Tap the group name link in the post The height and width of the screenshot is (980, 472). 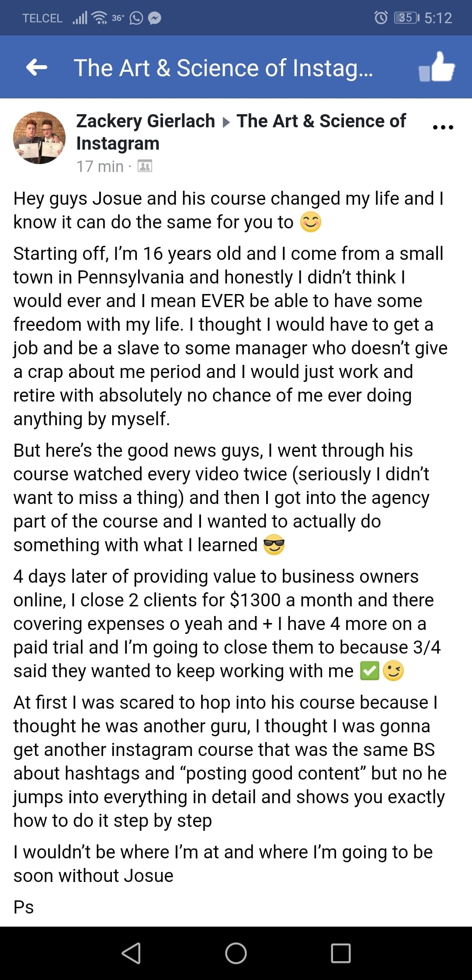(x=321, y=121)
